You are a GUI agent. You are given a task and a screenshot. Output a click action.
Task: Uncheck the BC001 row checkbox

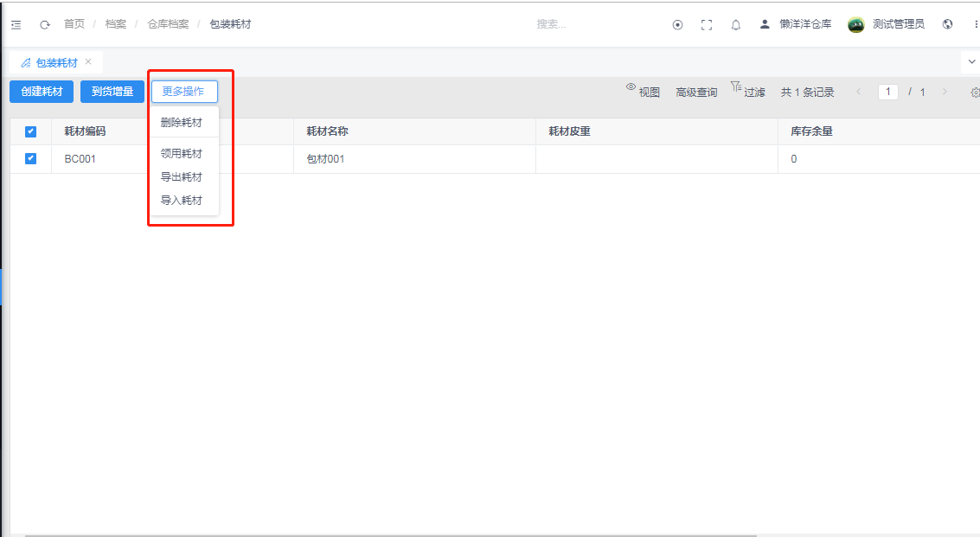(x=30, y=159)
